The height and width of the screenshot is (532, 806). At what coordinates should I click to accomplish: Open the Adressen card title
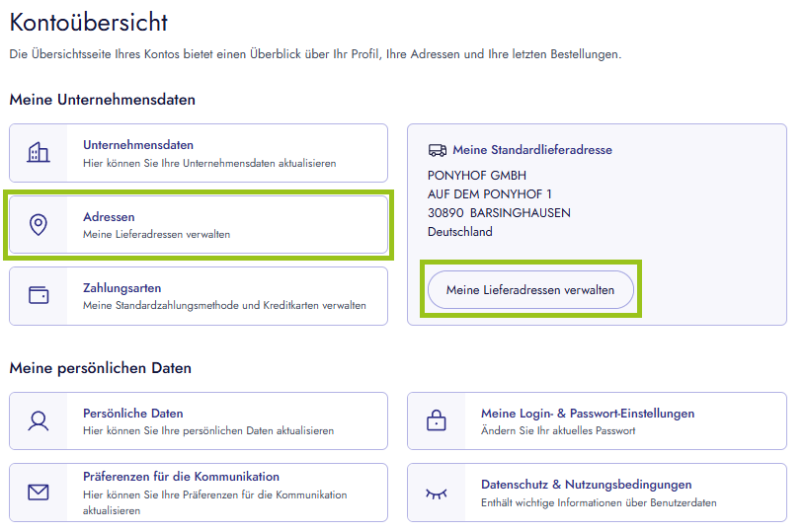click(x=109, y=217)
